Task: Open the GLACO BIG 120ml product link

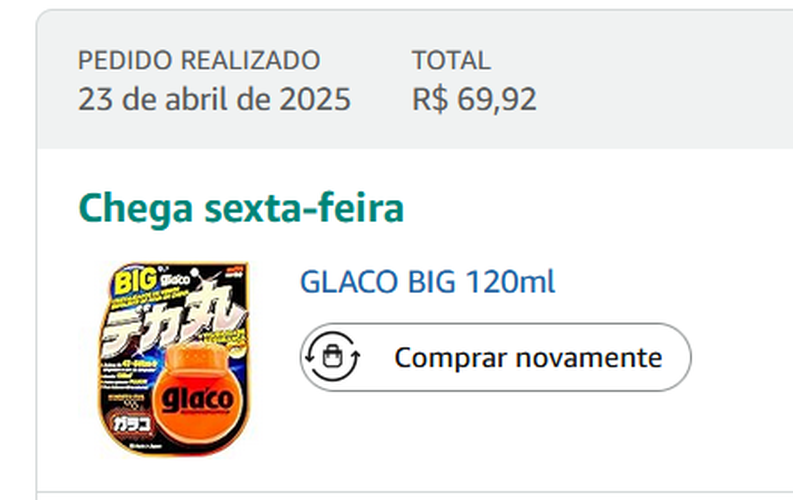Action: pyautogui.click(x=427, y=283)
